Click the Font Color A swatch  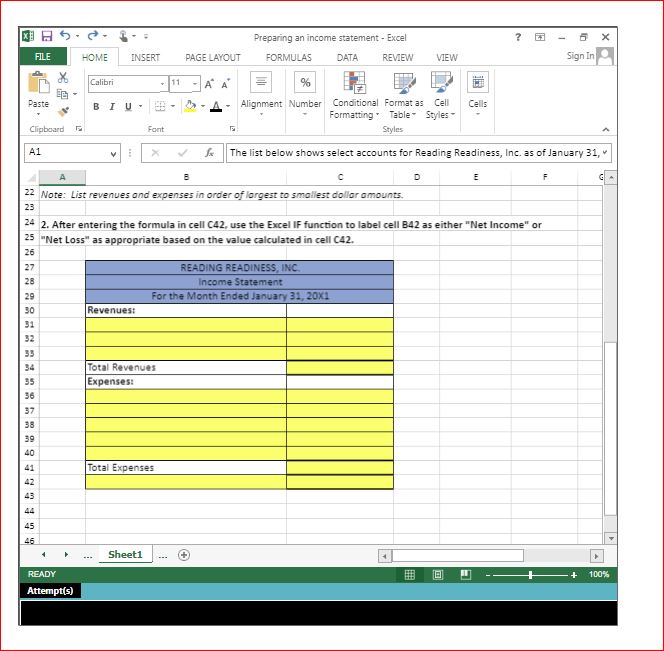(x=216, y=106)
